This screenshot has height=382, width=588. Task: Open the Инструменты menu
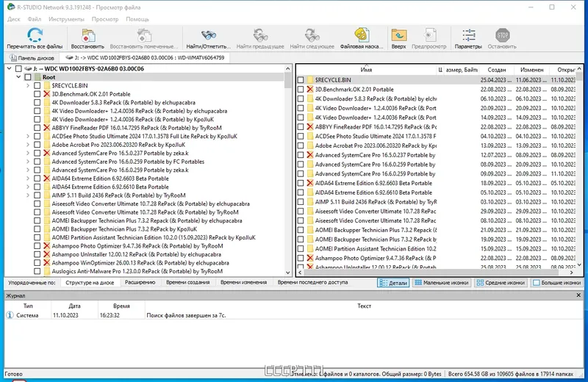pyautogui.click(x=66, y=19)
